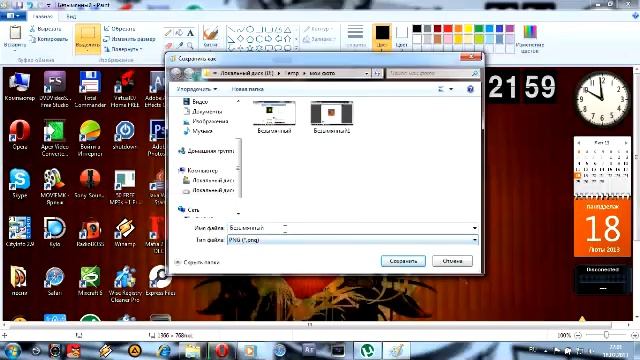
Task: Switch to the View (Вид) ribbon tab
Action: point(71,16)
